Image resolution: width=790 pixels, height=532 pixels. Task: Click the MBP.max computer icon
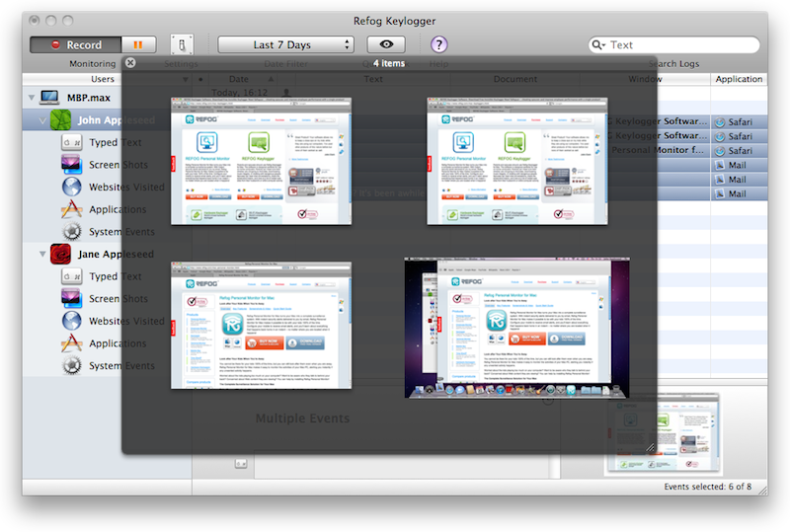point(49,98)
